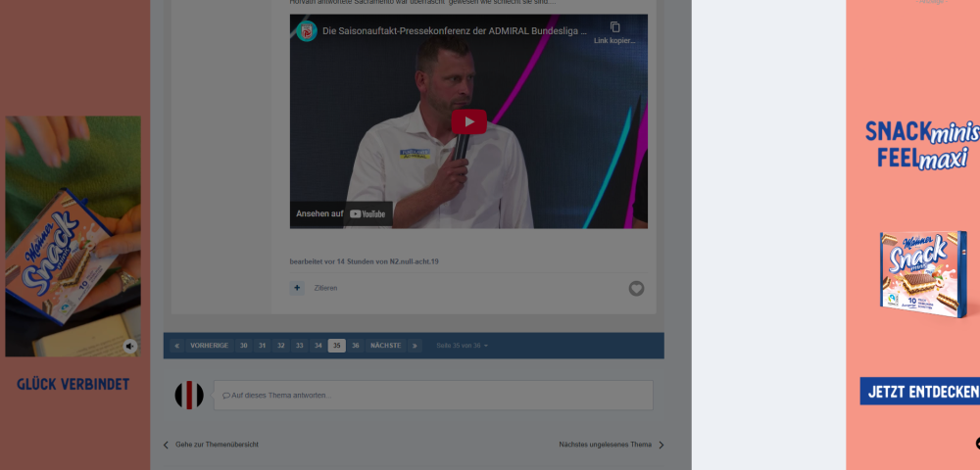980x470 pixels.
Task: Jump to first page double-arrow
Action: [x=176, y=346]
